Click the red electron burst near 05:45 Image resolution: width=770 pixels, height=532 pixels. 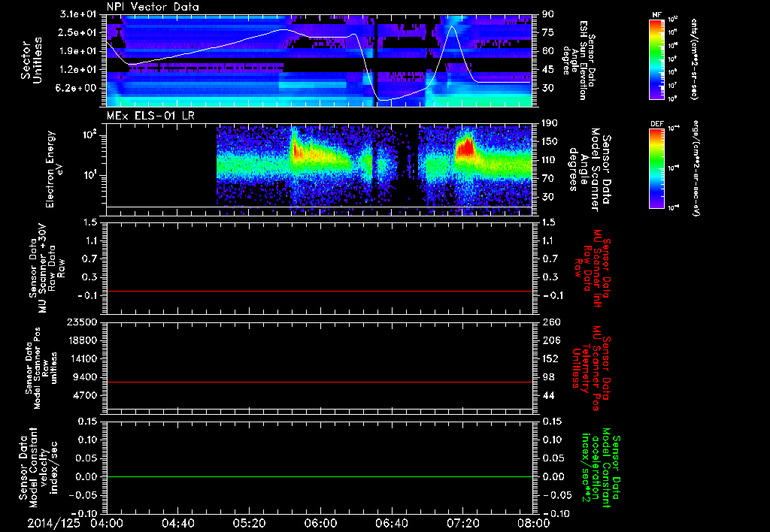[x=297, y=150]
